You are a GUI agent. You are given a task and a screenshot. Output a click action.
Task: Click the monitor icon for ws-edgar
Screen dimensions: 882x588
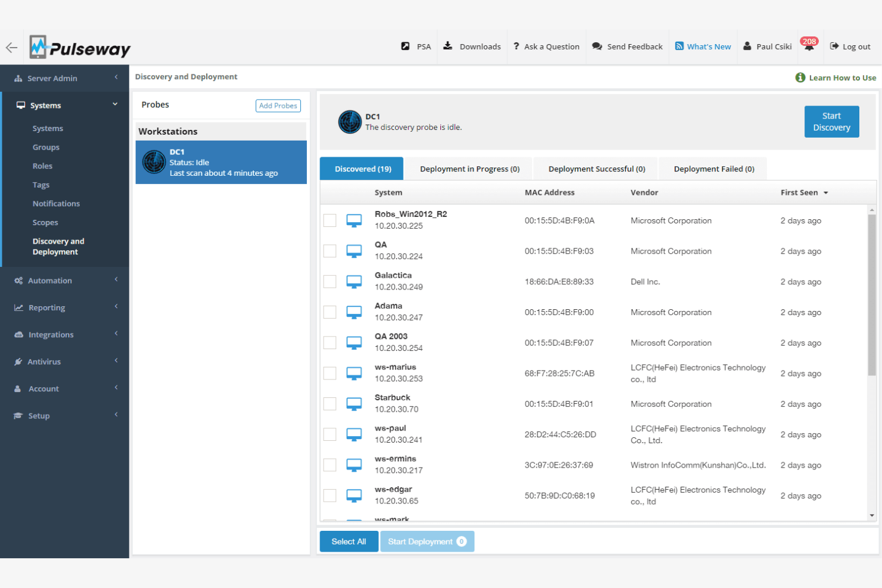pyautogui.click(x=354, y=496)
